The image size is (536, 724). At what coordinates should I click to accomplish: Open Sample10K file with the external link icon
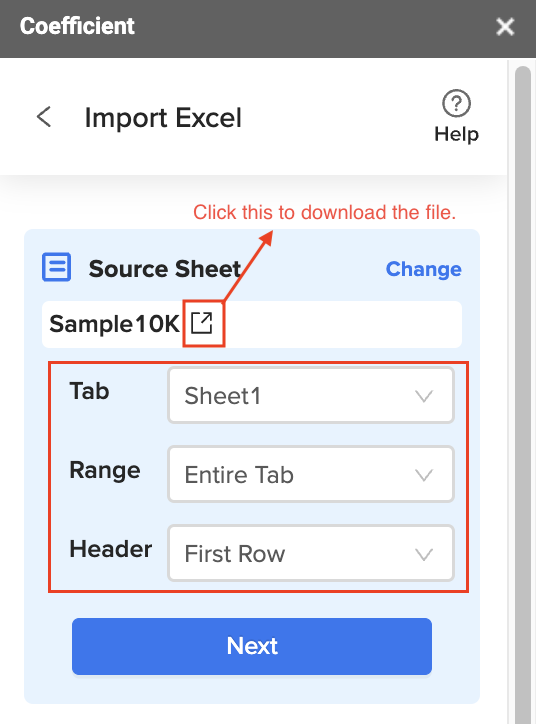pos(202,323)
